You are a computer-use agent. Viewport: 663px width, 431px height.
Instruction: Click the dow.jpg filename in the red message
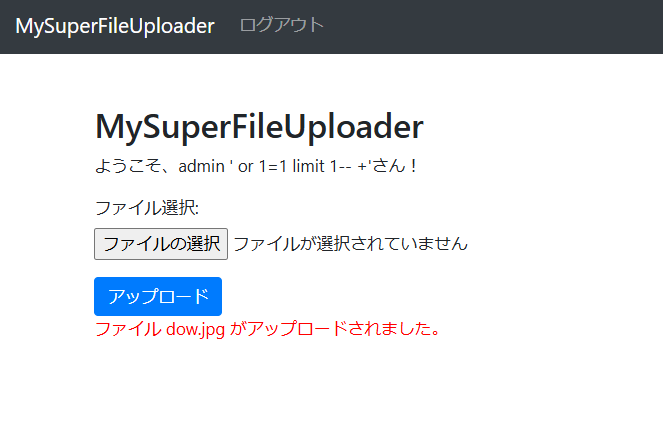pyautogui.click(x=195, y=329)
